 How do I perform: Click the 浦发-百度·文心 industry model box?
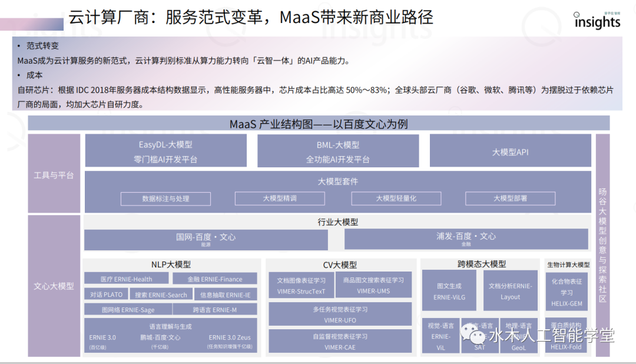click(466, 239)
